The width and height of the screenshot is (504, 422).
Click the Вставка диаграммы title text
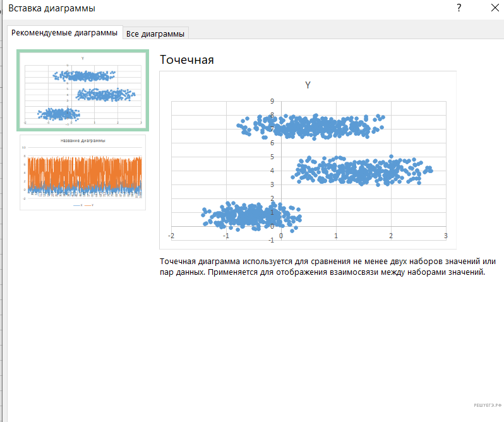point(52,8)
